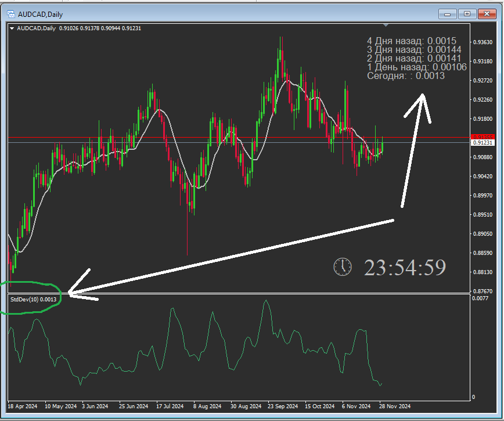The image size is (504, 421).
Task: Click the AUDCAD,Daily window title text
Action: pos(40,15)
